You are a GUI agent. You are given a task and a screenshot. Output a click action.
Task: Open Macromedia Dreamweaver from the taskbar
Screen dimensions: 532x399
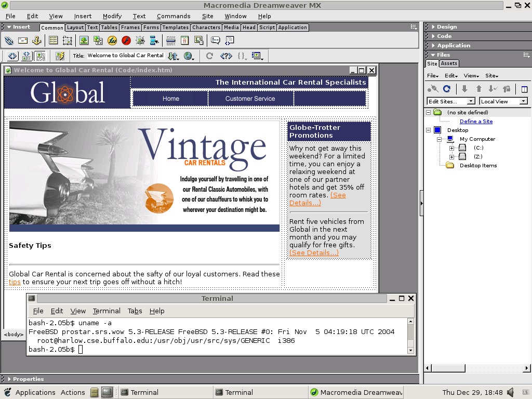[356, 393]
